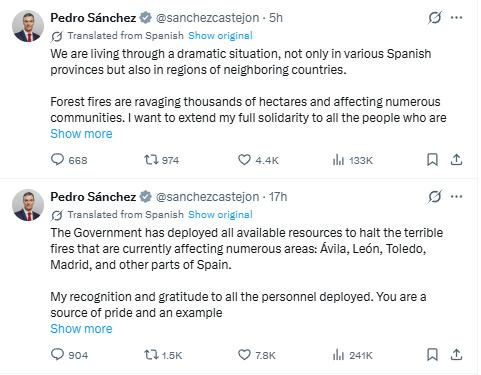Open more options menu on 17h post
The width and height of the screenshot is (481, 375).
pyautogui.click(x=456, y=197)
